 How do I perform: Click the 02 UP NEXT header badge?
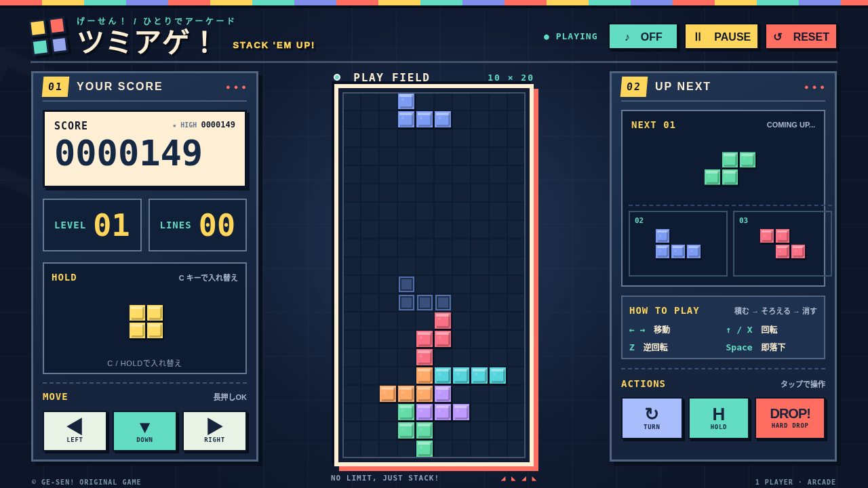[x=634, y=87]
